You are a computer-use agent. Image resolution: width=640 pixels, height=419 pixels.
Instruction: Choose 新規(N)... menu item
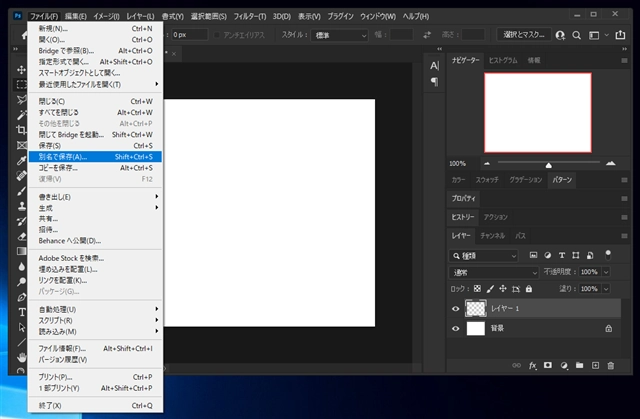pos(96,29)
